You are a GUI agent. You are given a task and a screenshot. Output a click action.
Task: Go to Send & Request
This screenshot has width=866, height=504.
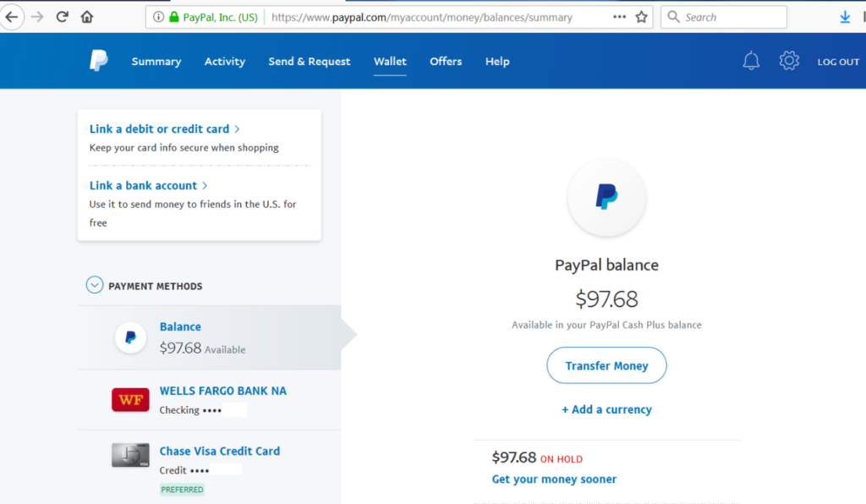point(310,61)
